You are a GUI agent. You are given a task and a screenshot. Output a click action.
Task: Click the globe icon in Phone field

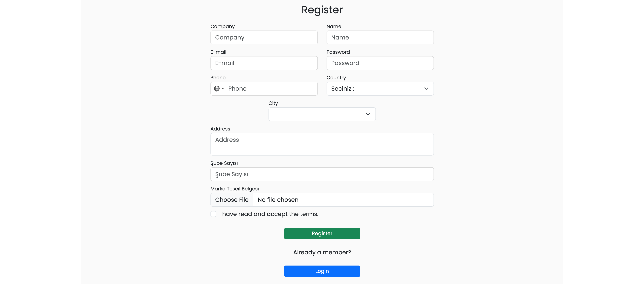(x=217, y=89)
